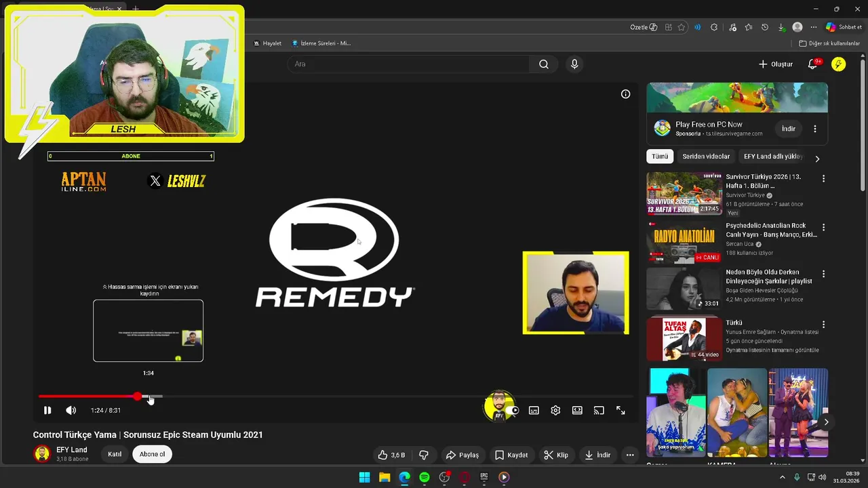Open the yellow account avatar menu
Viewport: 868px width, 488px height.
839,64
